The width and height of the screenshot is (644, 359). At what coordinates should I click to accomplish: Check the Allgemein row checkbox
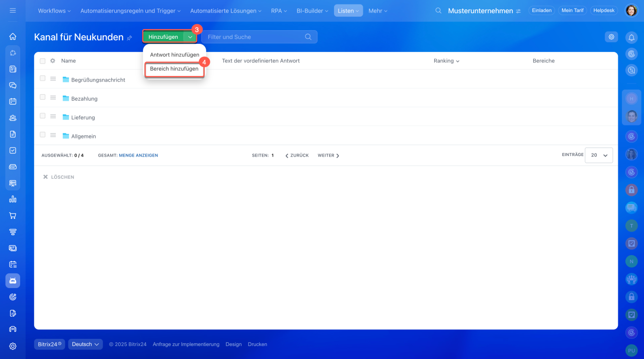pyautogui.click(x=43, y=134)
